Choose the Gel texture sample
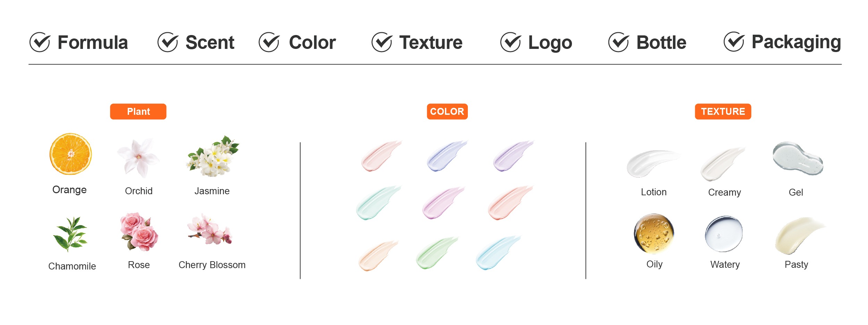 pos(798,158)
